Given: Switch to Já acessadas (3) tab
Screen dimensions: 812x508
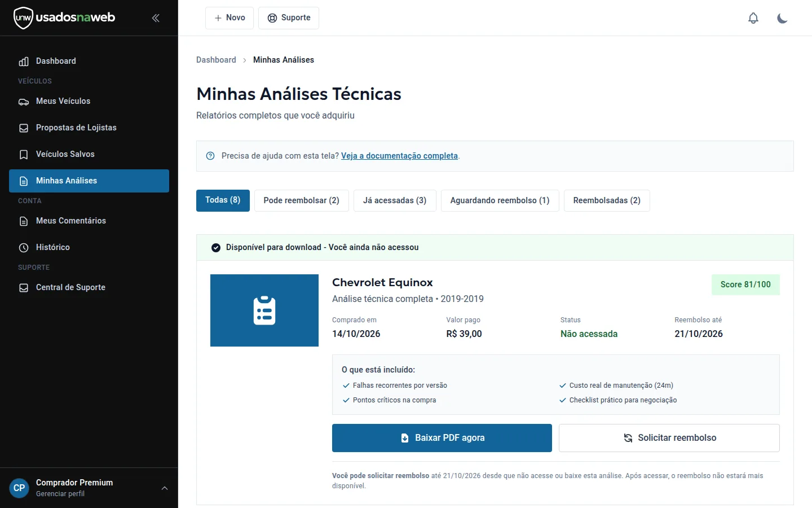Looking at the screenshot, I should 395,200.
